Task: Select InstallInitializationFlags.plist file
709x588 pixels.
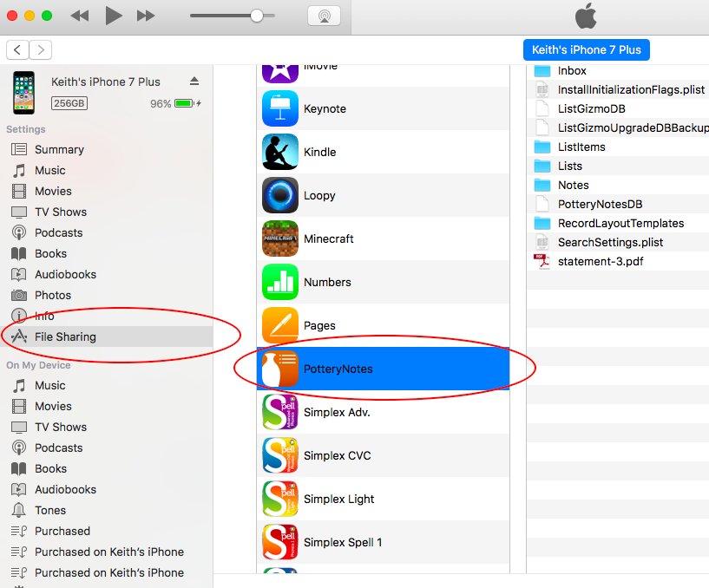Action: coord(618,90)
